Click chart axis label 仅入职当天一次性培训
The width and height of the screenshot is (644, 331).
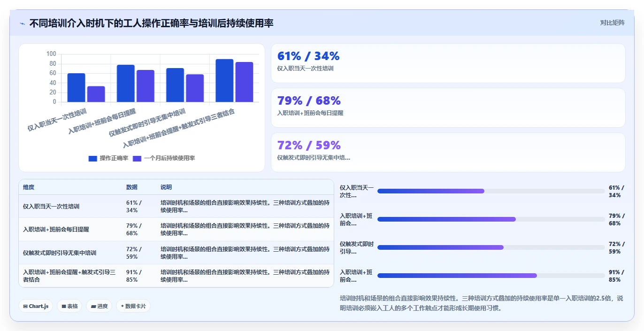(57, 120)
